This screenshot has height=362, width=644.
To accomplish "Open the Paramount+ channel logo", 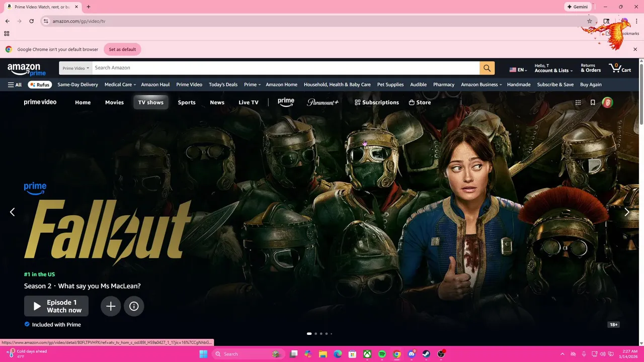I will pyautogui.click(x=323, y=102).
